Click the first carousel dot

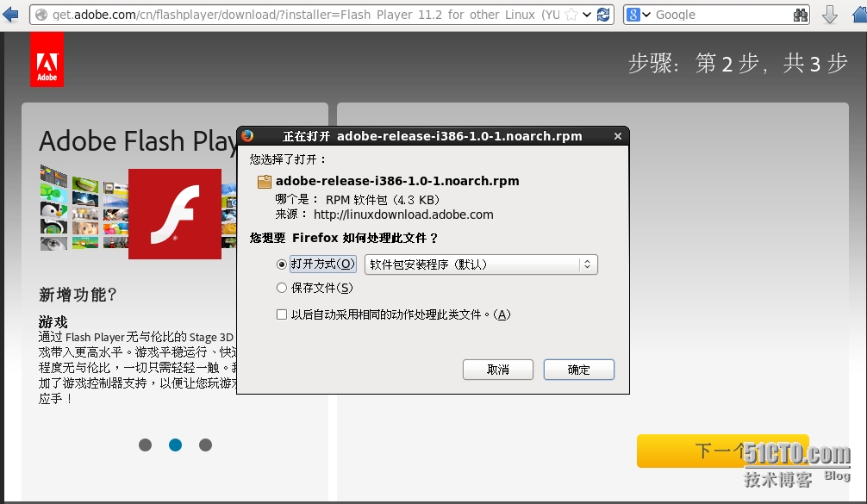tap(145, 445)
